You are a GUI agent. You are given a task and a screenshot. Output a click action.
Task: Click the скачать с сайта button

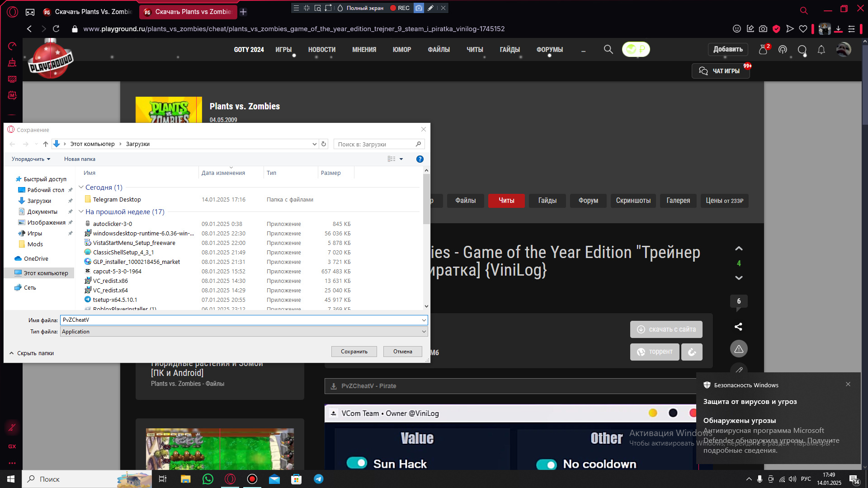pos(666,329)
